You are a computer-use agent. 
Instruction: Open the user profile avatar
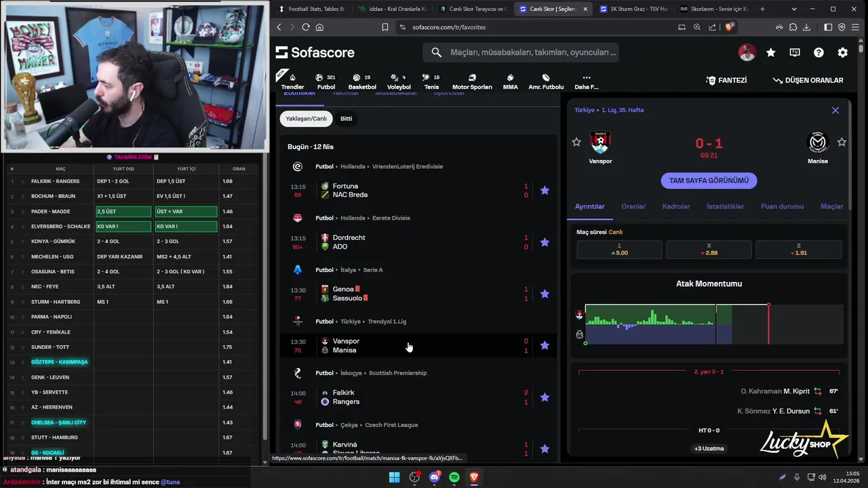tap(747, 52)
